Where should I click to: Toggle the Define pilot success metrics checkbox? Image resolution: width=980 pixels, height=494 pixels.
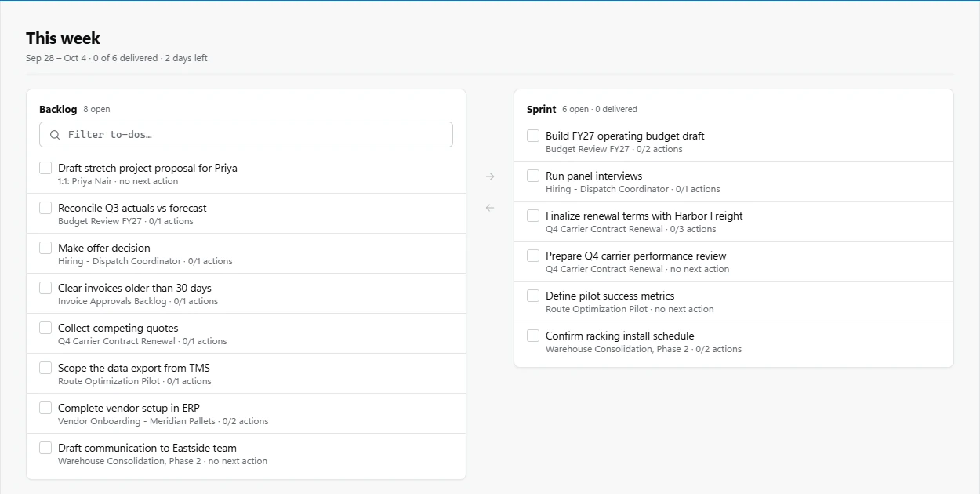[x=533, y=296]
